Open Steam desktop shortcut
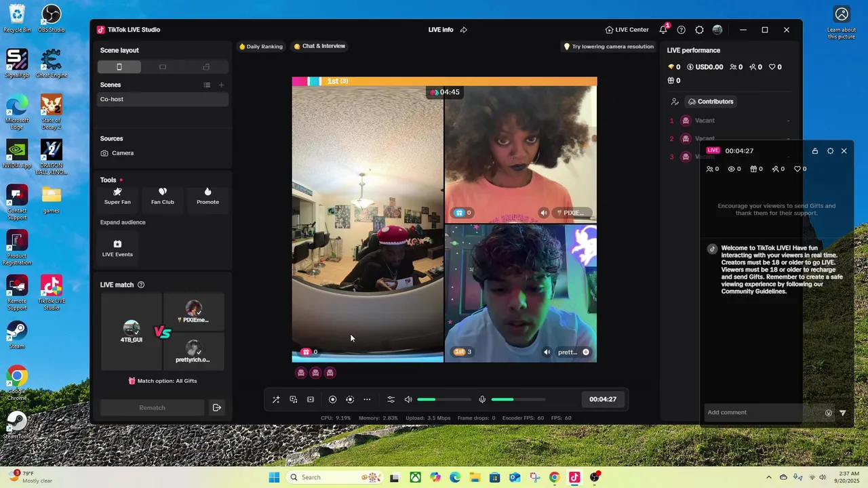 tap(17, 335)
